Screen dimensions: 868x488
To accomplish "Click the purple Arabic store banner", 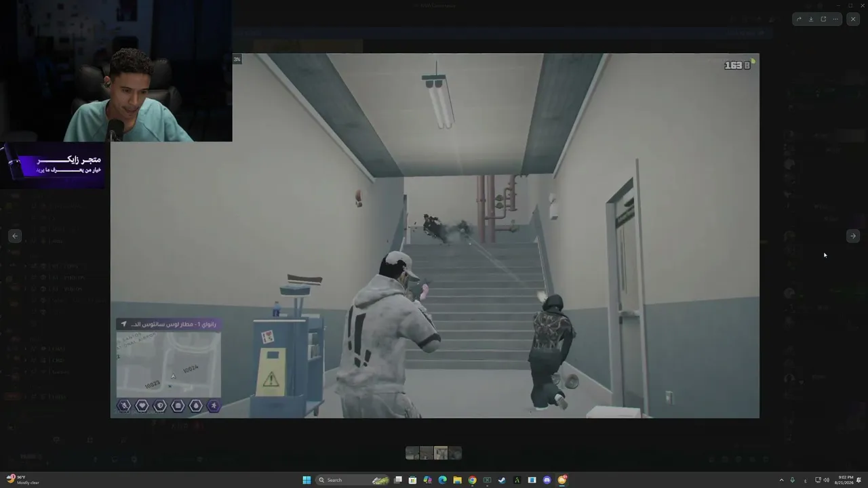I will pos(53,164).
